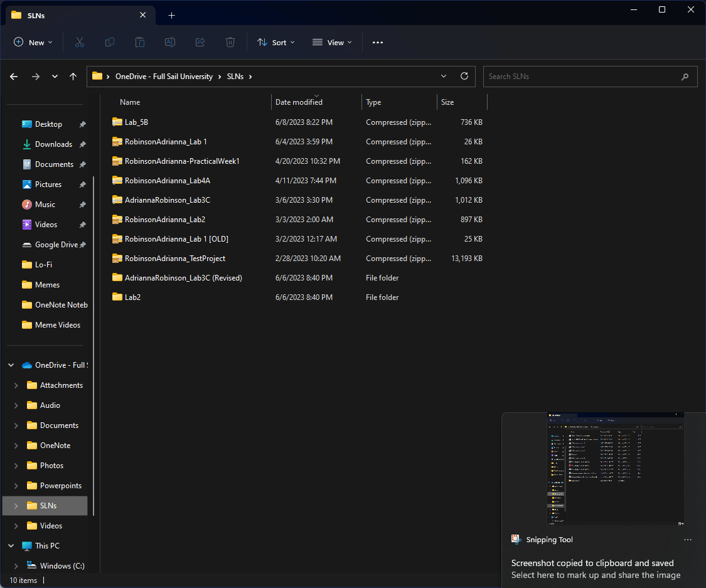This screenshot has height=588, width=706.
Task: Open the snip screenshot thumbnail preview
Action: (616, 469)
